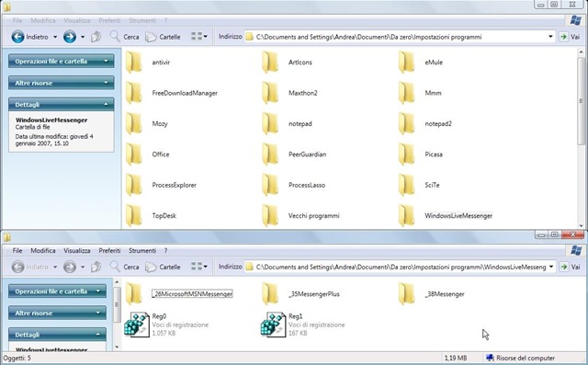Click WindowsLiveMessenger folder name in top window
The image size is (588, 365).
(458, 216)
